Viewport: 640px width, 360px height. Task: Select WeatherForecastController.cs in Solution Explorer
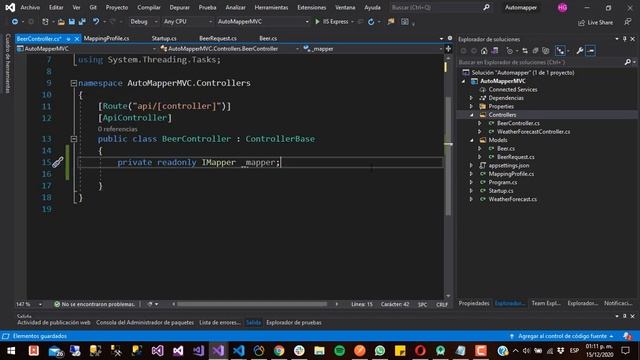point(533,132)
